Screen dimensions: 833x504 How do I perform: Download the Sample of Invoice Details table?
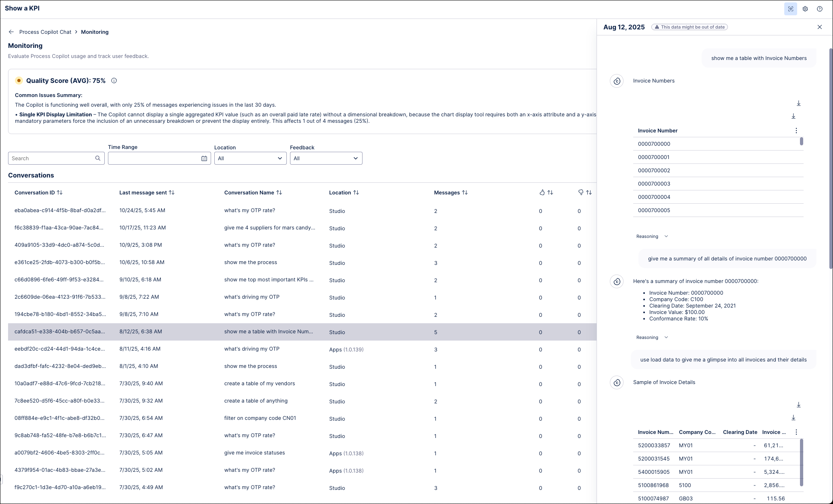click(799, 405)
